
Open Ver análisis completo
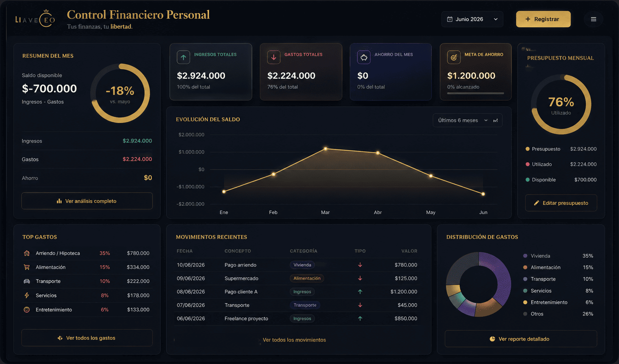tap(87, 201)
